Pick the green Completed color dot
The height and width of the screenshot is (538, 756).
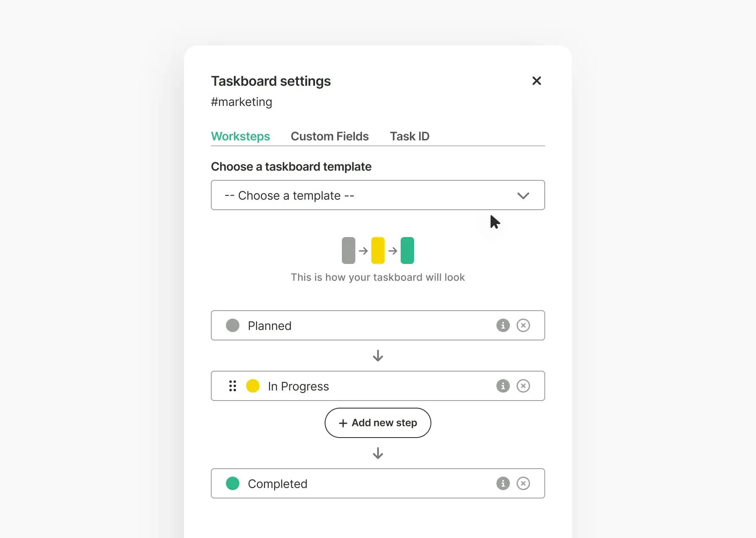tap(232, 483)
